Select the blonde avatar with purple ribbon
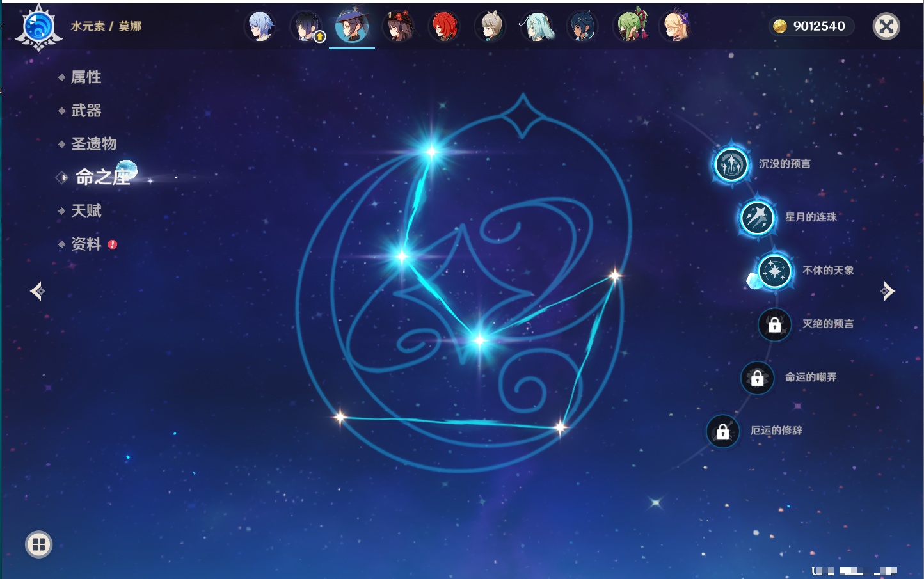 point(676,27)
